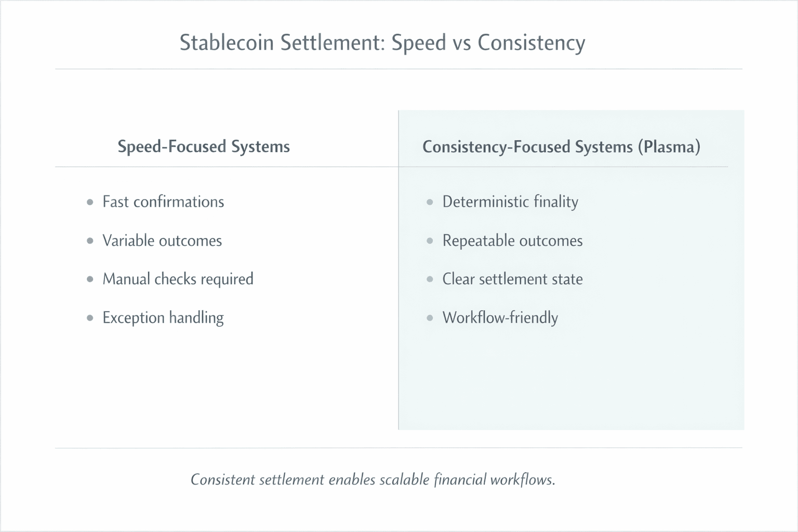Select the 'Consistency-Focused Systems (Plasma)' heading
The height and width of the screenshot is (532, 798).
coord(561,147)
